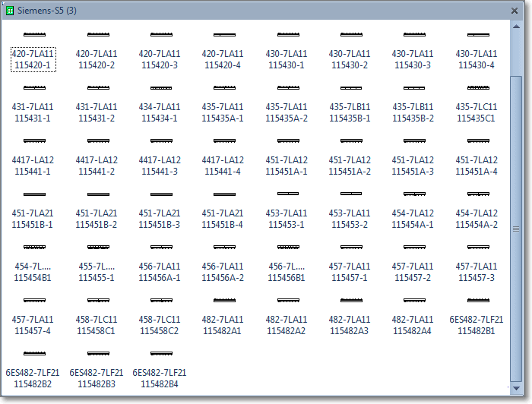532x404 pixels.
Task: Select the '482-7LA11 115482A2' label
Action: click(x=287, y=325)
